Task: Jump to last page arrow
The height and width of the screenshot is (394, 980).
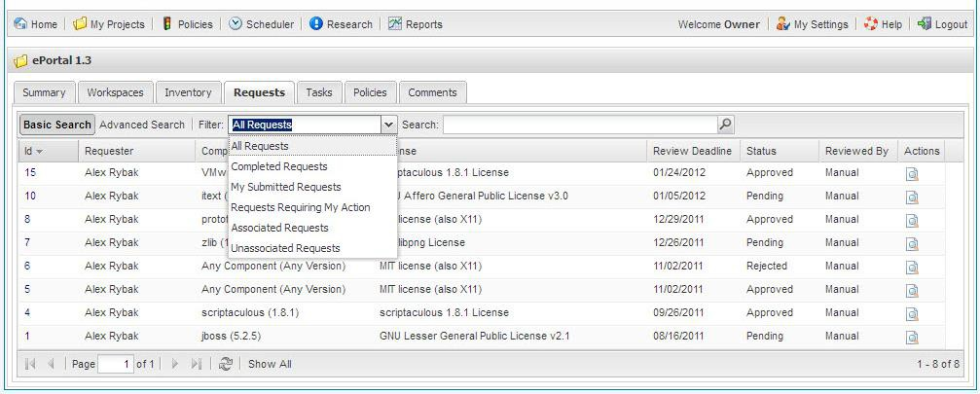Action: (x=197, y=364)
